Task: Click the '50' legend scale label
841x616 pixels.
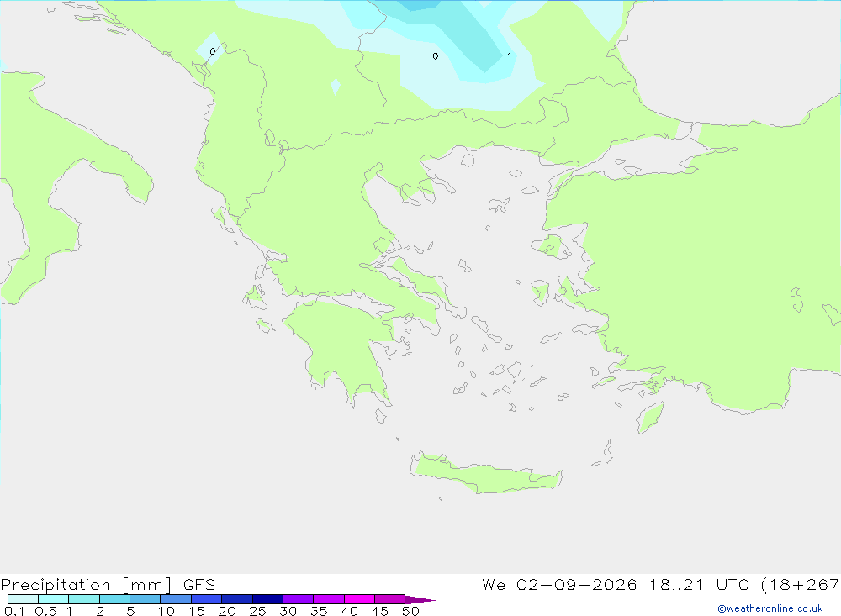Action: (411, 611)
